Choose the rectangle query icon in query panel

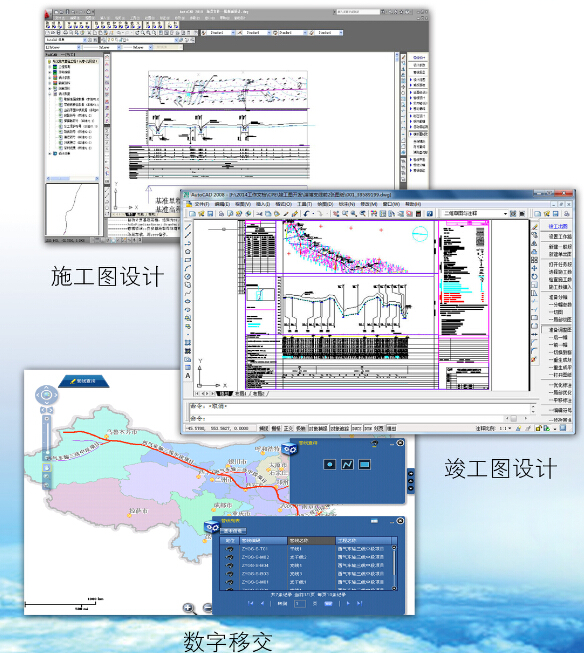[364, 464]
